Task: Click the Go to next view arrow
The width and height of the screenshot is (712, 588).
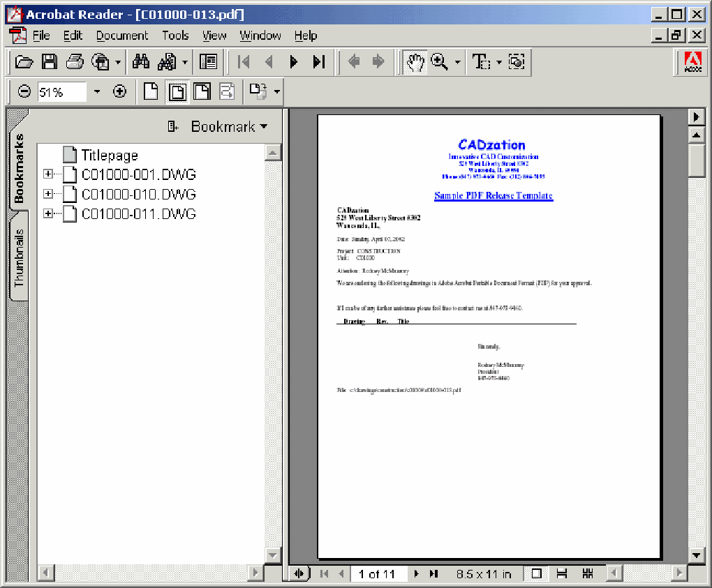Action: [x=378, y=61]
